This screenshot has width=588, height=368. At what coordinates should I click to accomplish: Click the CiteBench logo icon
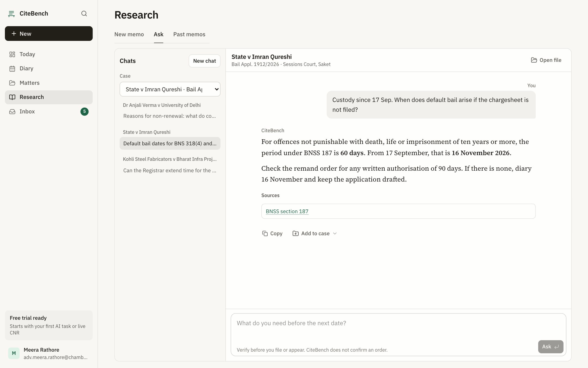click(11, 14)
